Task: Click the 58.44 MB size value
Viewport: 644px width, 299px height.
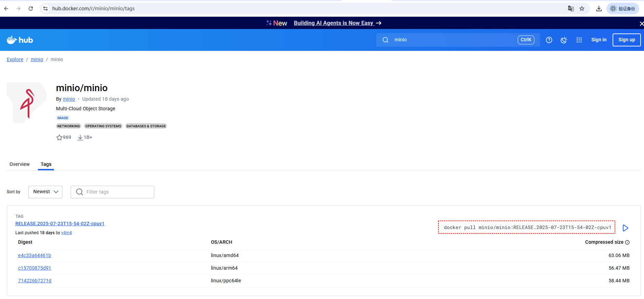Action: pyautogui.click(x=619, y=281)
